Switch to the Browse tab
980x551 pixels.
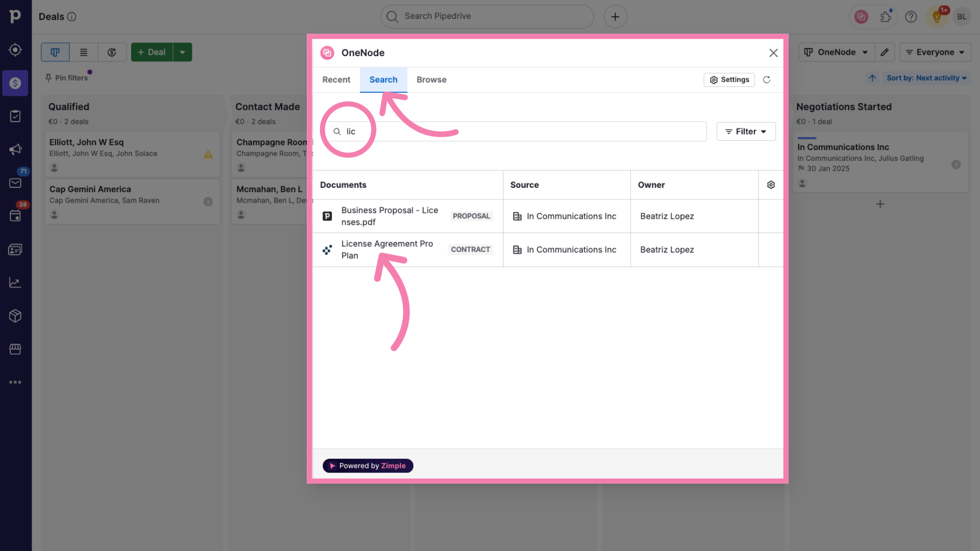click(431, 80)
